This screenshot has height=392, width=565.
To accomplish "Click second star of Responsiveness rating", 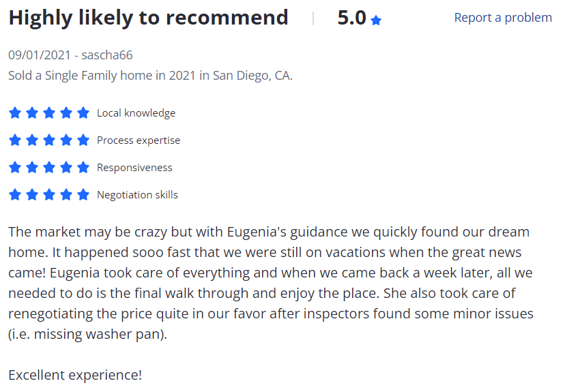I will coord(32,168).
